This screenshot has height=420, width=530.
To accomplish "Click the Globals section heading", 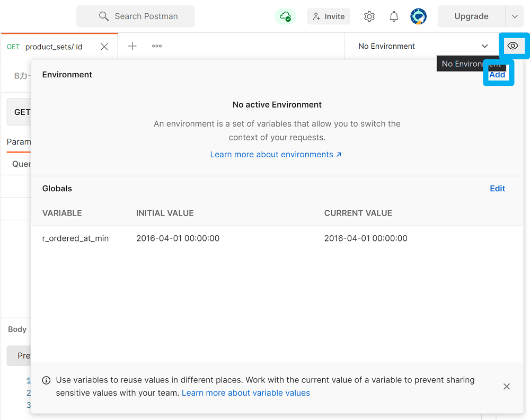I will point(57,189).
